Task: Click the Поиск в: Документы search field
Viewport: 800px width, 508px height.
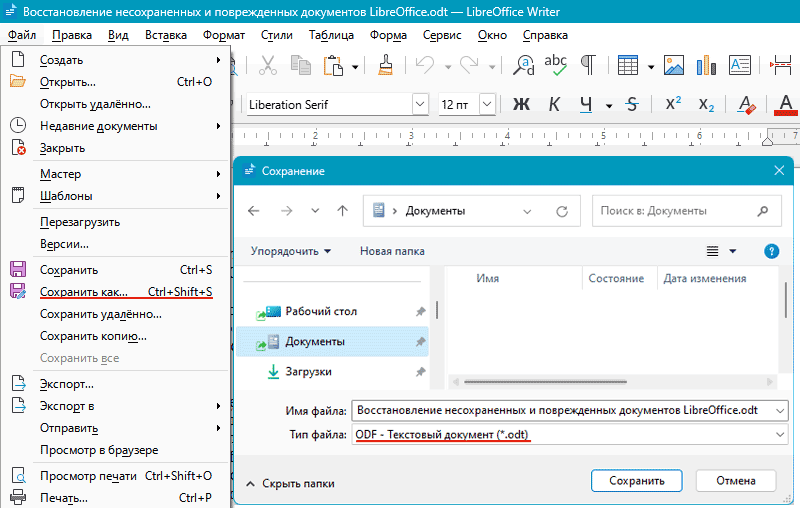Action: 687,211
